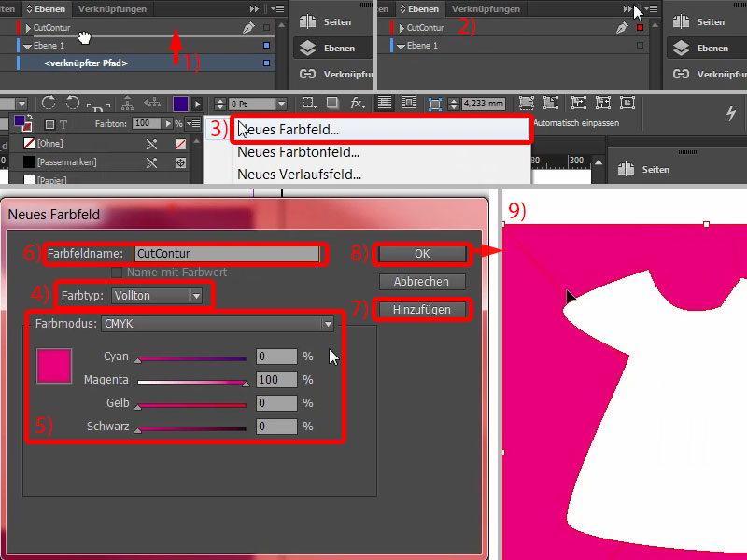Toggle red selection square of right CutContur layer
747x560 pixels.
(641, 28)
